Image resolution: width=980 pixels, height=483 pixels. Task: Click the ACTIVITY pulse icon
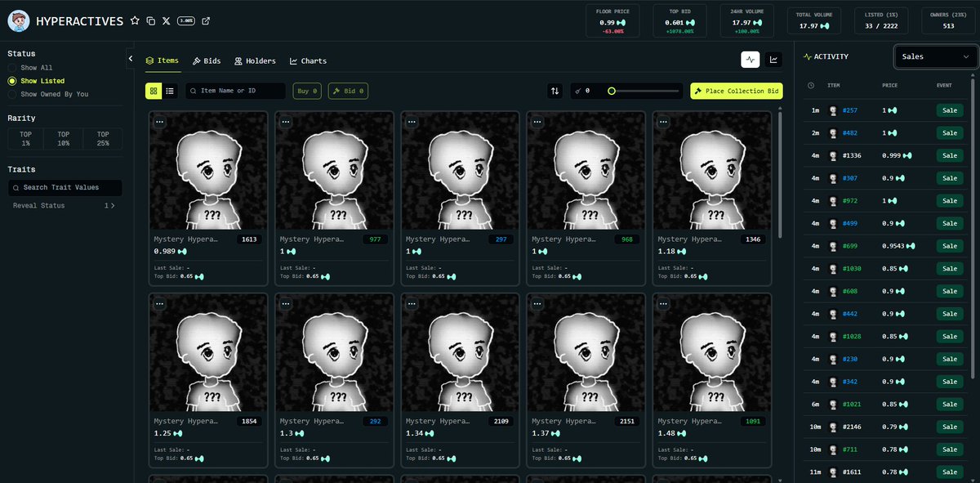point(808,57)
